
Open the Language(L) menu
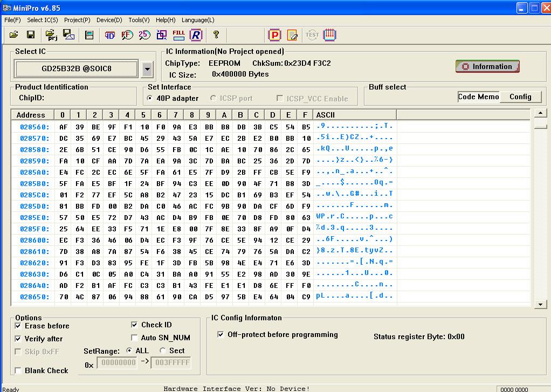click(198, 20)
